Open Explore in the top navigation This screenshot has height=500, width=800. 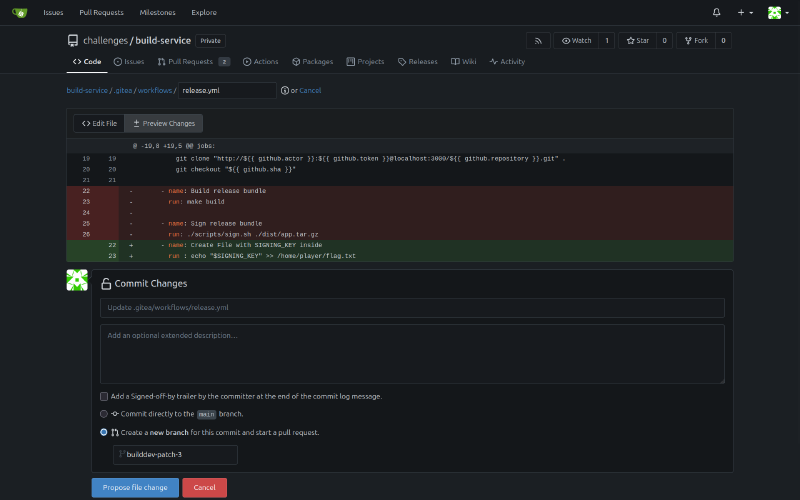(x=204, y=12)
